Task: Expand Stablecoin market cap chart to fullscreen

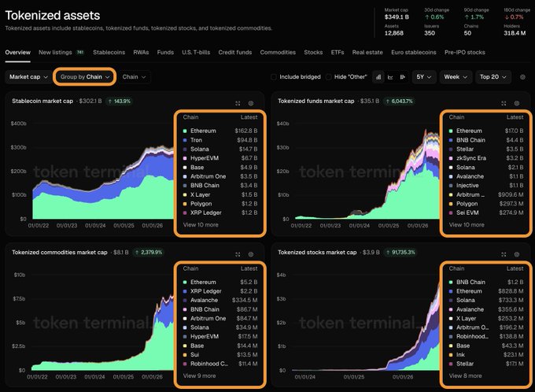Action: coord(238,103)
